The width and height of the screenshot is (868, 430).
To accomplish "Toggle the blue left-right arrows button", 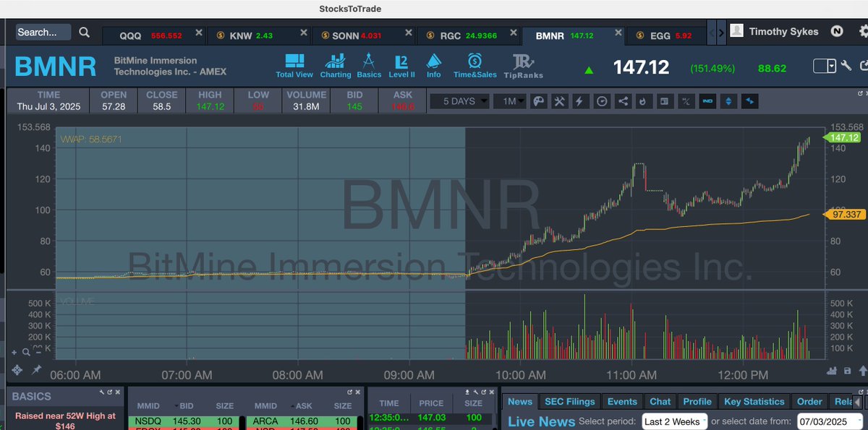I will click(x=750, y=101).
